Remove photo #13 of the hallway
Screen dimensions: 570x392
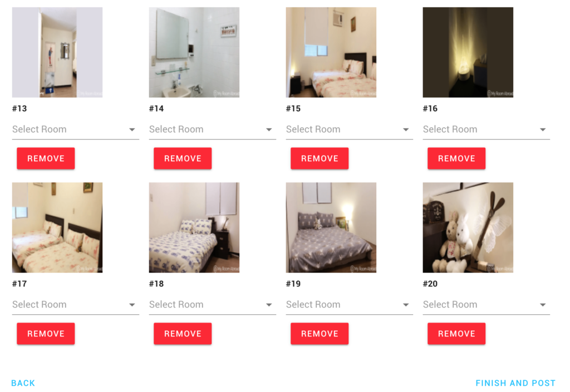pos(46,158)
